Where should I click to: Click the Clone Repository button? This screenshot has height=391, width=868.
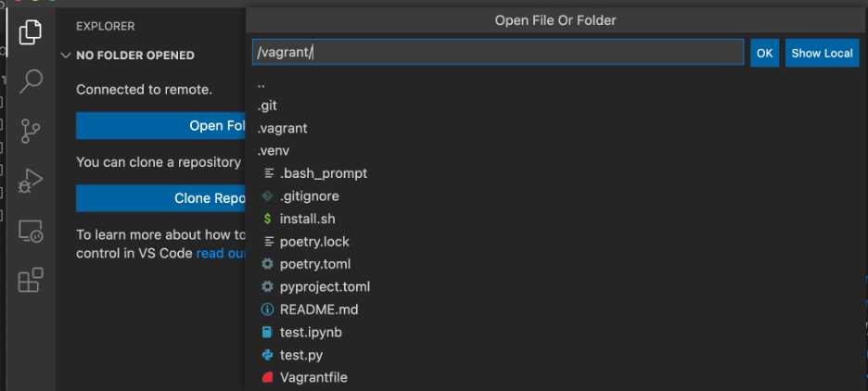click(160, 198)
